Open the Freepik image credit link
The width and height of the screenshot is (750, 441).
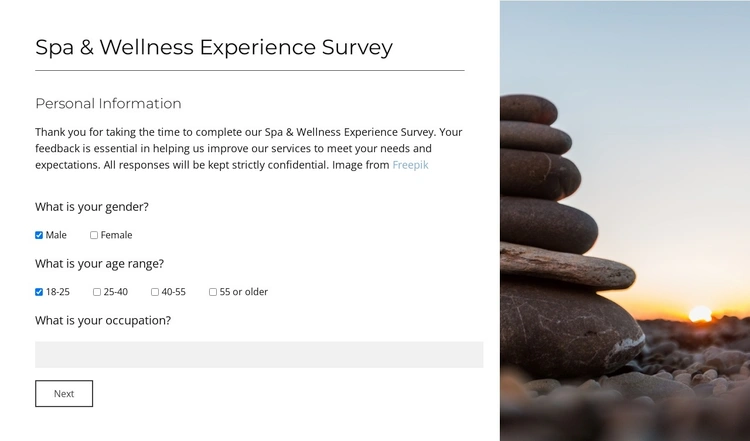tap(410, 165)
